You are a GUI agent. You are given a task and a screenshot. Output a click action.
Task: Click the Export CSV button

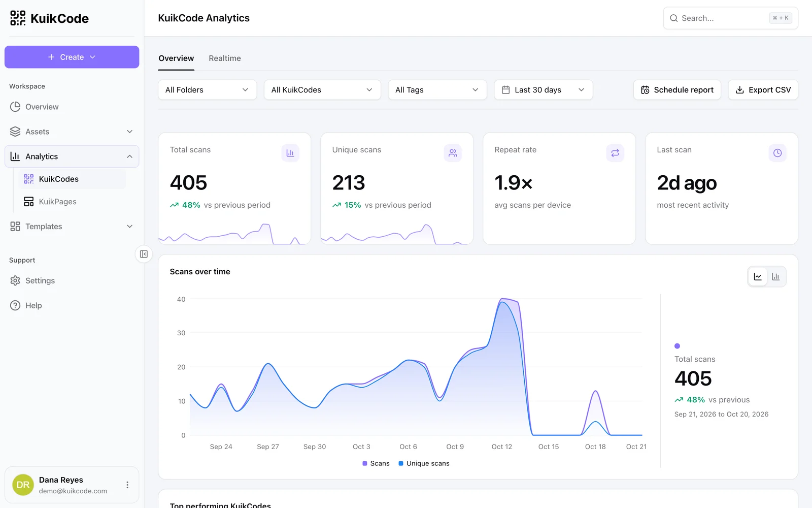coord(763,90)
